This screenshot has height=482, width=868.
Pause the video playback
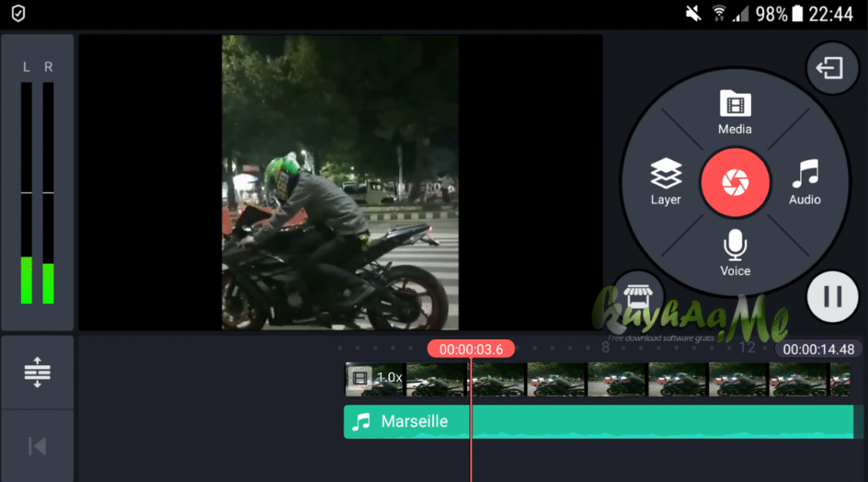(832, 296)
